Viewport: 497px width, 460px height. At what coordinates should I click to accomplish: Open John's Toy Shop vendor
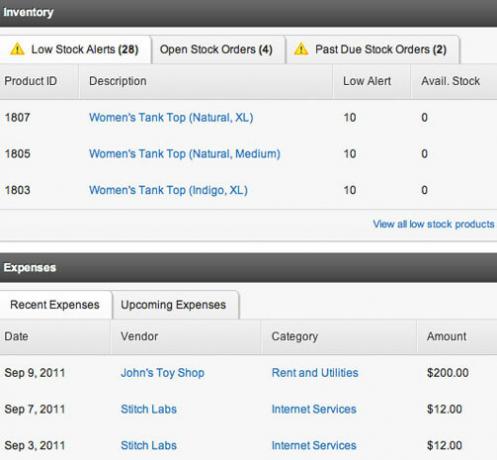click(x=162, y=373)
